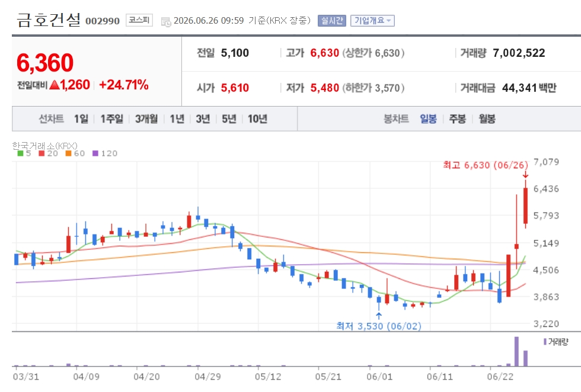
Task: Switch to the 주봉 weekly candle chart
Action: [457, 119]
